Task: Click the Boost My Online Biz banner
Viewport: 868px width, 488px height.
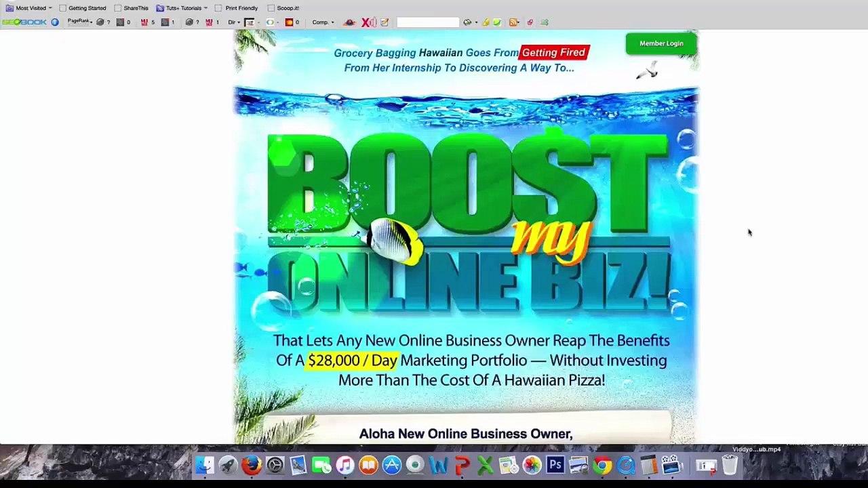Action: click(x=468, y=220)
